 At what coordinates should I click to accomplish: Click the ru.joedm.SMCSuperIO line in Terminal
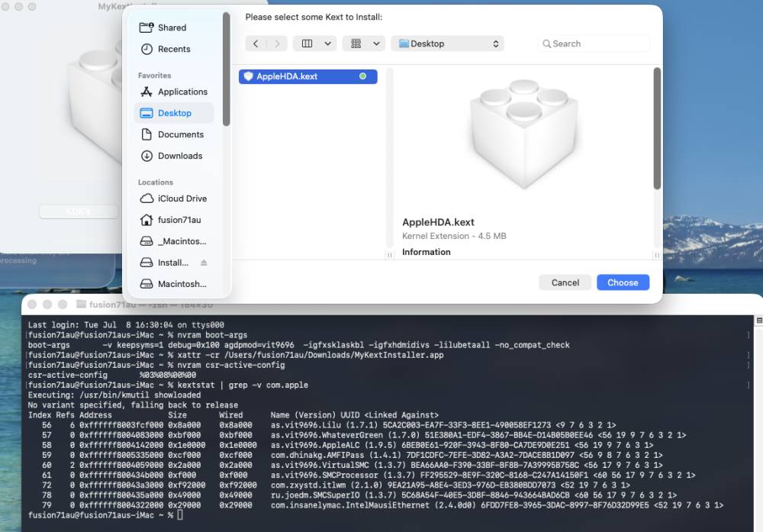353,495
